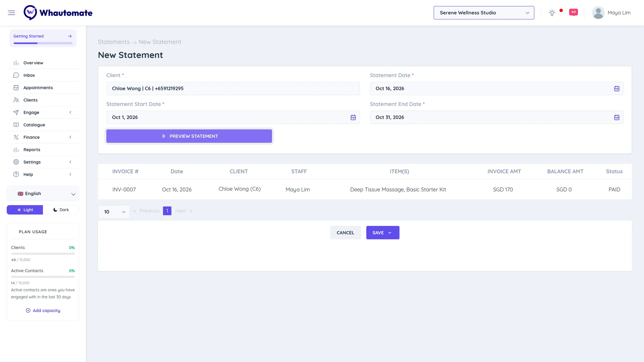
Task: Open Statement Start Date calendar icon
Action: click(353, 117)
